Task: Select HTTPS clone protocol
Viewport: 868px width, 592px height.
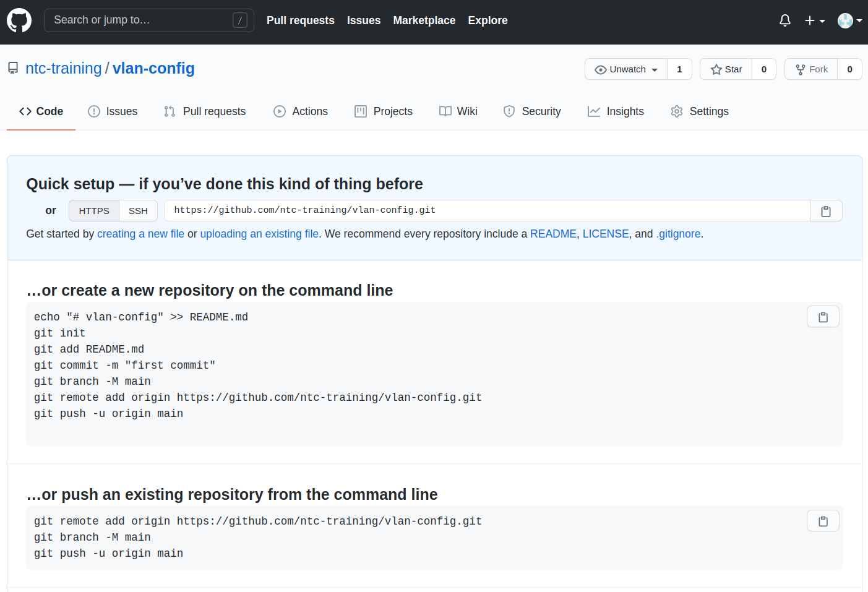Action: (x=94, y=211)
